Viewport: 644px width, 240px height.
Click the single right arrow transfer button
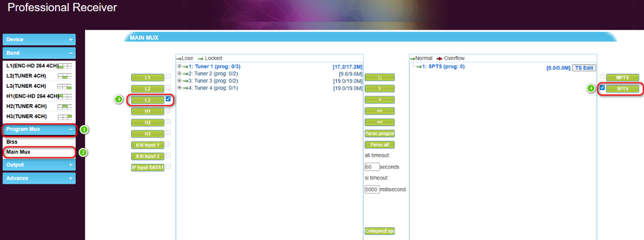[379, 88]
